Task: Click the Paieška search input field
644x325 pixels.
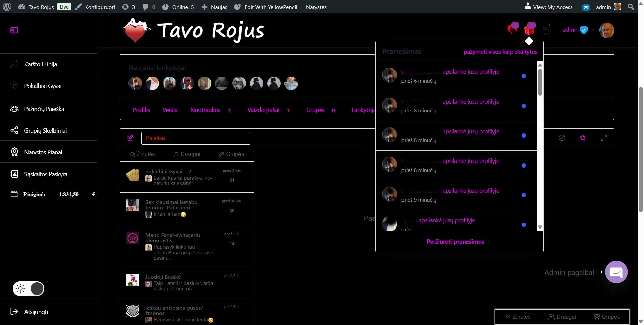Action: [x=196, y=138]
